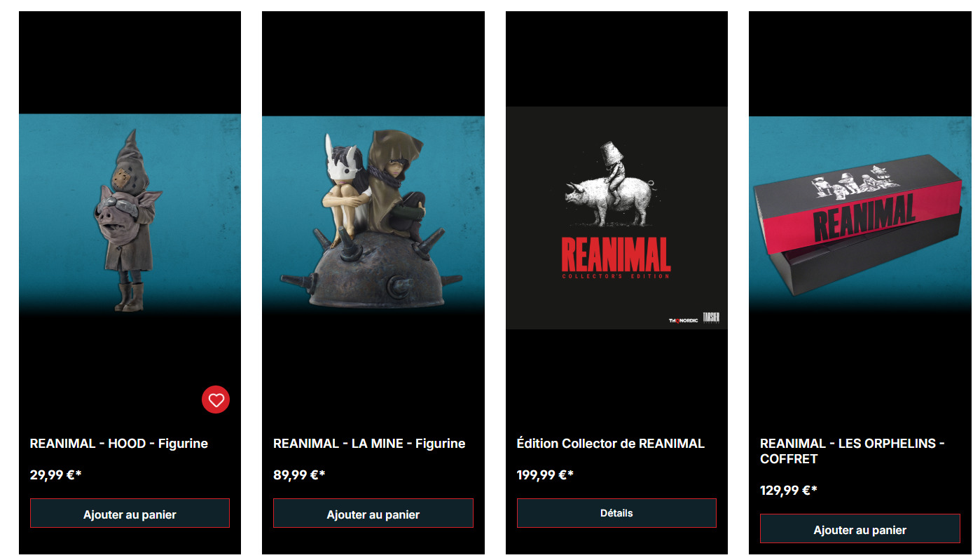Click the red REANIMAL Collector's Edition logo
Viewport: 980px width, 560px height.
point(616,257)
